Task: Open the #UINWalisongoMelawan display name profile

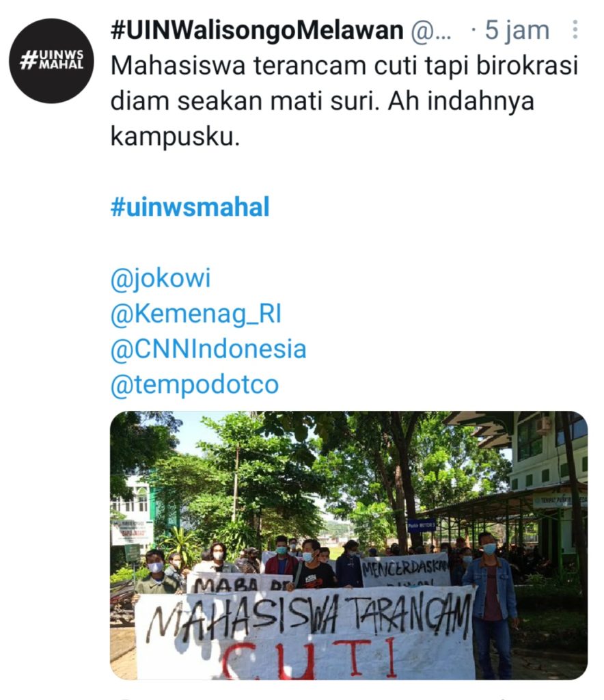Action: (257, 30)
